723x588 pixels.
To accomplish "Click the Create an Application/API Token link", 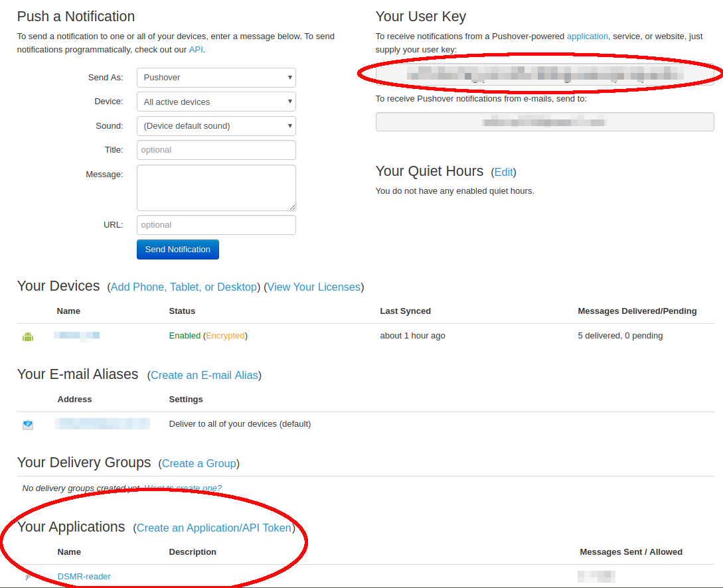I will (214, 528).
